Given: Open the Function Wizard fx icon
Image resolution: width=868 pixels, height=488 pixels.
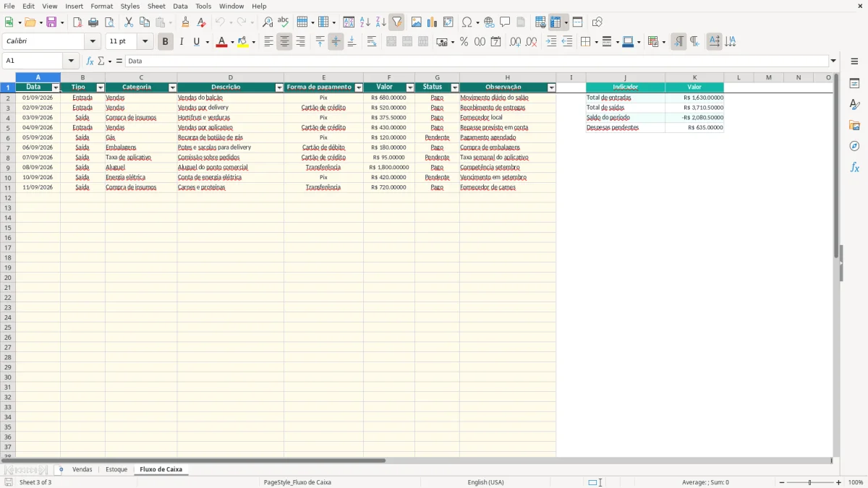Looking at the screenshot, I should coord(90,61).
